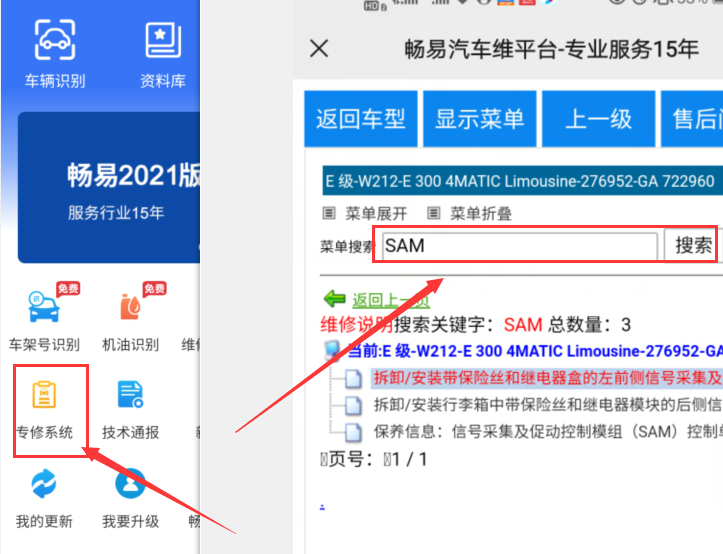Focus the 菜单搜索 input containing SAM
The width and height of the screenshot is (723, 554).
520,246
